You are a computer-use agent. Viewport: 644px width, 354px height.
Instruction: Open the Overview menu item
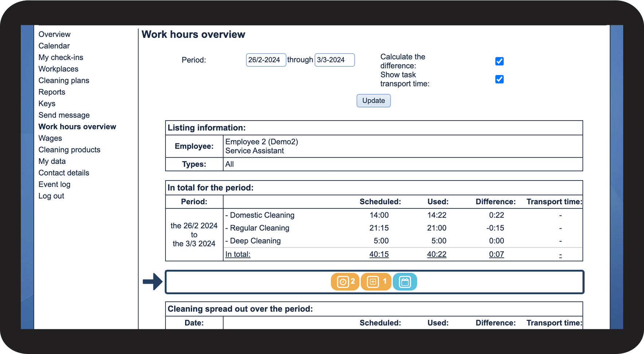54,34
